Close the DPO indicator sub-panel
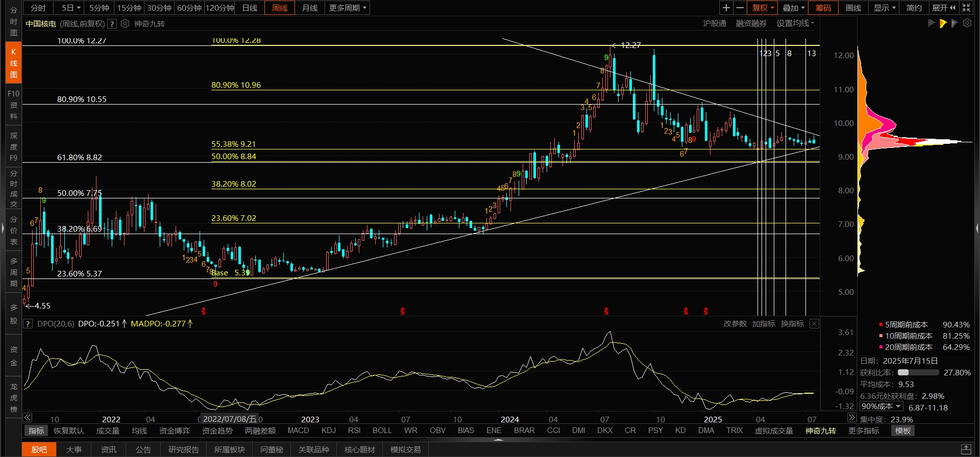The width and height of the screenshot is (980, 457). [x=814, y=324]
